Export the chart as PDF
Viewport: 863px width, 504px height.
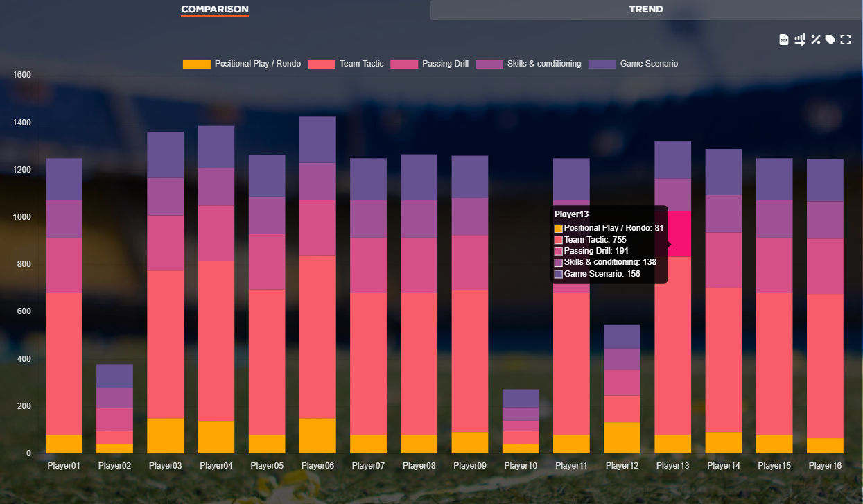click(784, 40)
